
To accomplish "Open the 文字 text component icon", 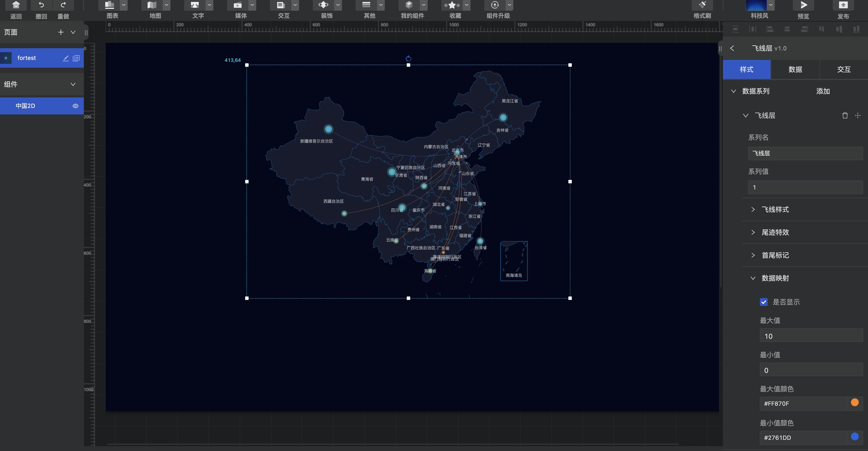I will click(195, 5).
